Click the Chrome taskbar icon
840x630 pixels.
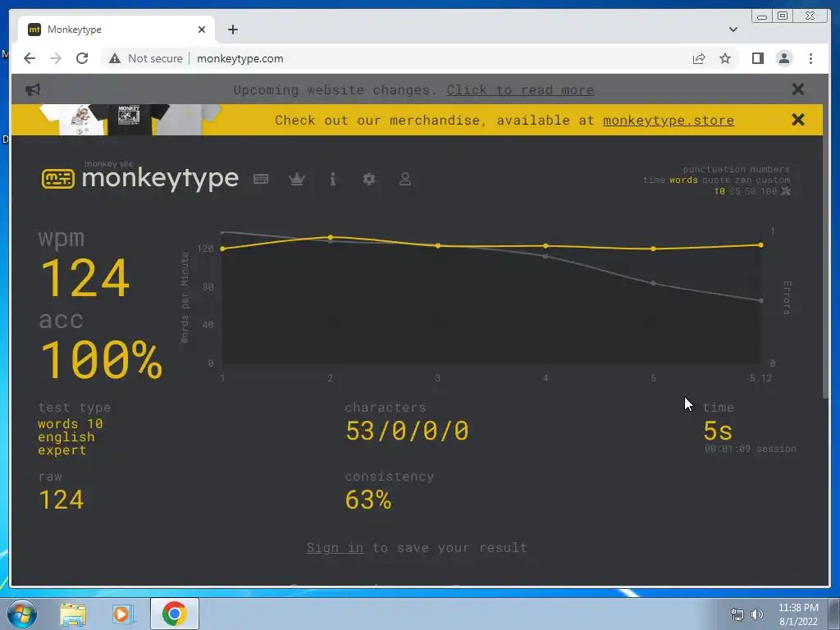[x=174, y=614]
